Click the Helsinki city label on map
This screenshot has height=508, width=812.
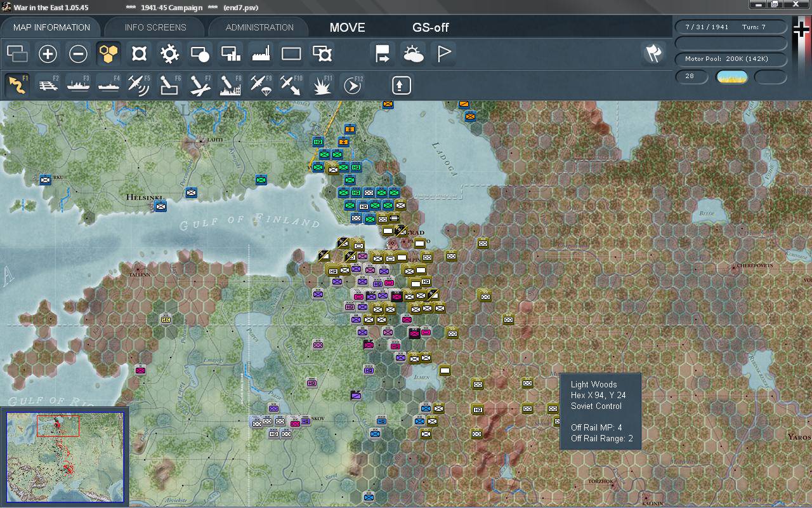(x=145, y=197)
